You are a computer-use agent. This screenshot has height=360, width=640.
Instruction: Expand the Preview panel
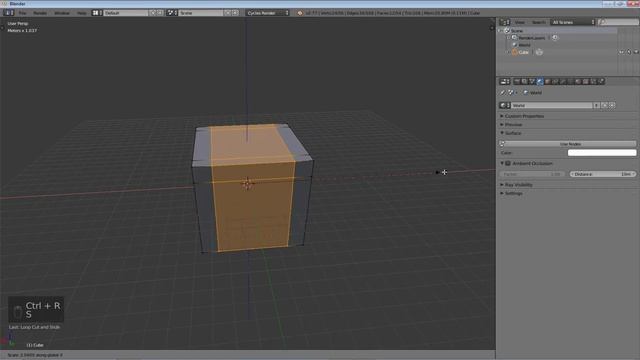511,124
